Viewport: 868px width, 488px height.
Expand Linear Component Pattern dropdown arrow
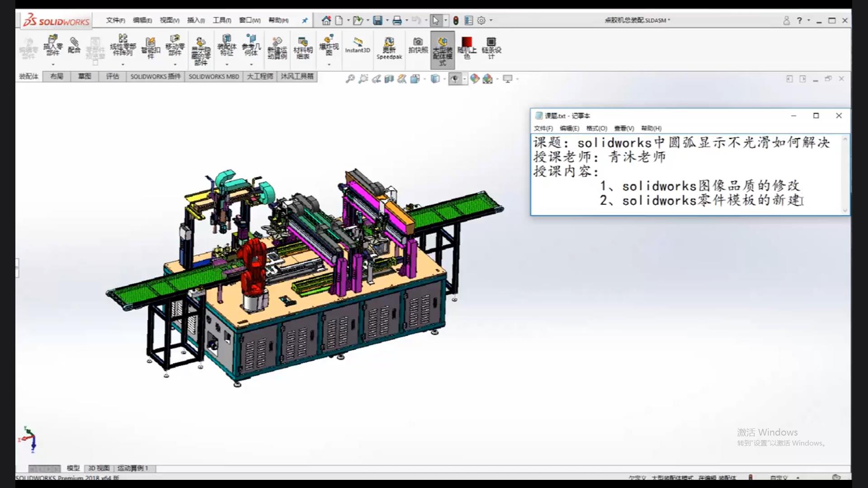(123, 64)
